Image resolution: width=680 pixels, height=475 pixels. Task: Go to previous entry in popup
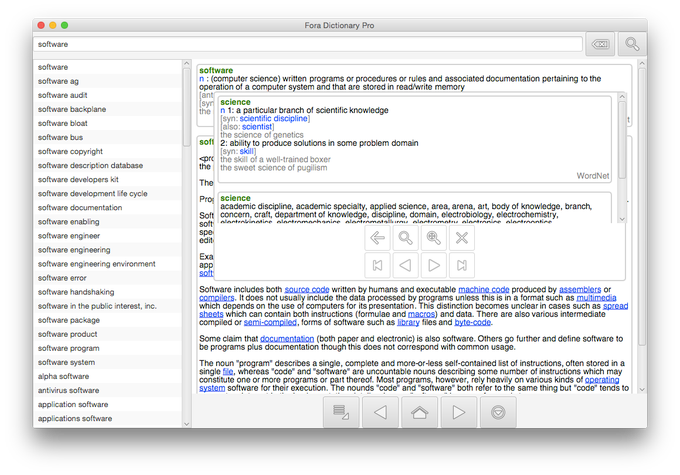tap(405, 265)
